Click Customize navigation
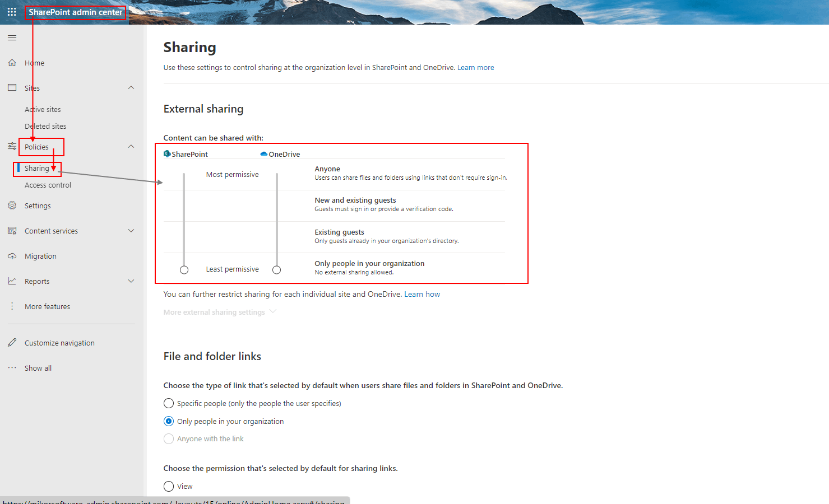The image size is (829, 504). 59,343
